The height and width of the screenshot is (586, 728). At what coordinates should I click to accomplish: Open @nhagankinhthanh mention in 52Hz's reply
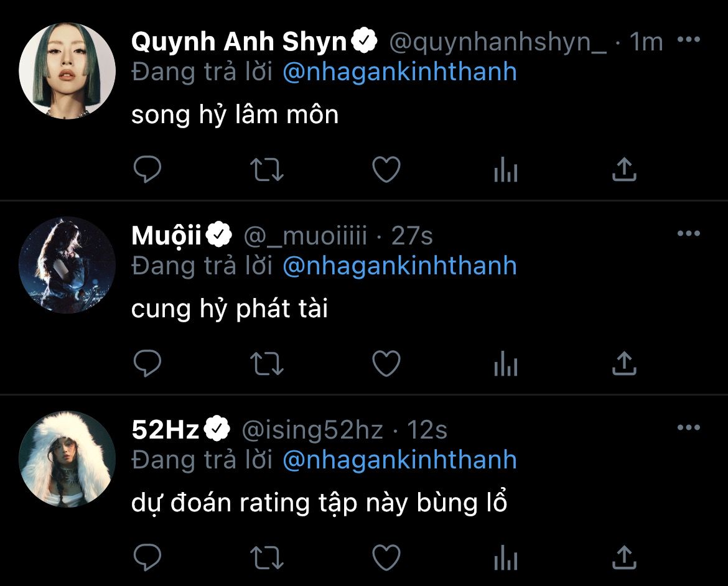[399, 460]
